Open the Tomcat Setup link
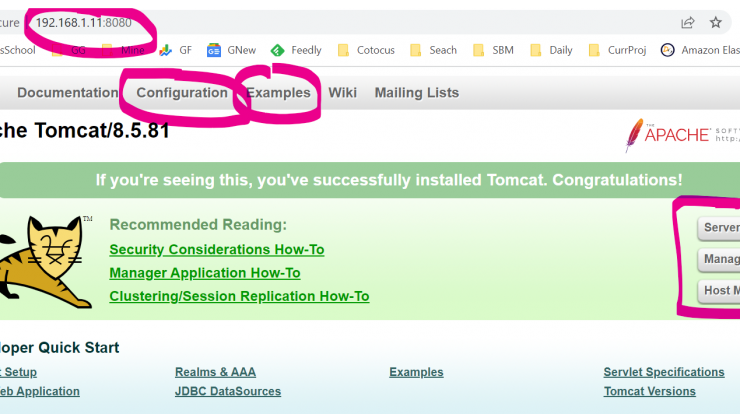Image resolution: width=740 pixels, height=414 pixels. (x=18, y=372)
